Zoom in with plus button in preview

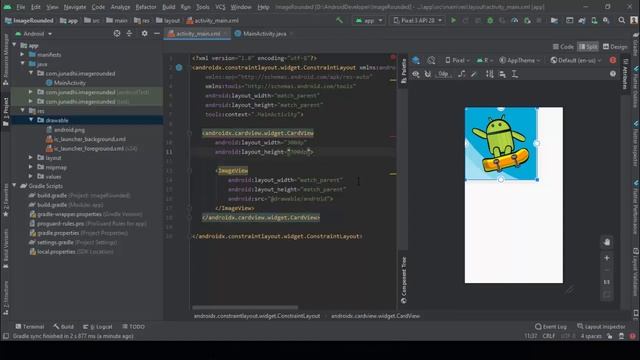click(x=607, y=258)
